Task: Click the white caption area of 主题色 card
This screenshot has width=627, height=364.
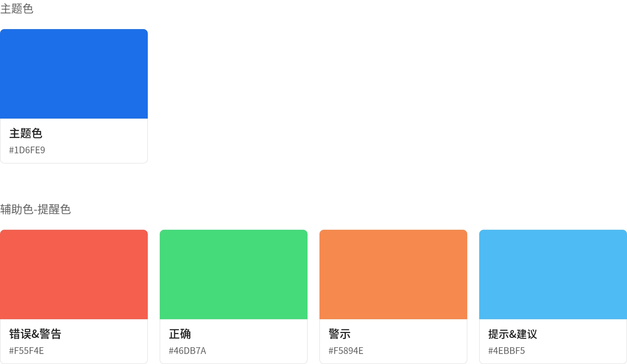Action: point(74,141)
